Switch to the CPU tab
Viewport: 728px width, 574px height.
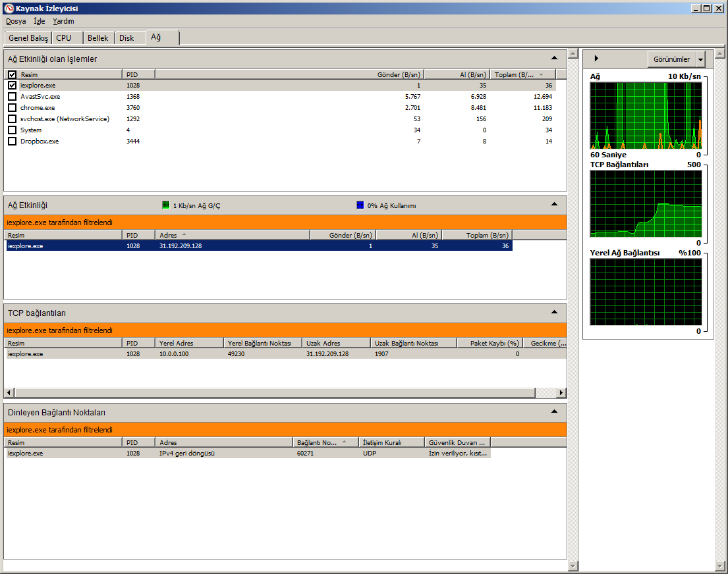[x=67, y=38]
